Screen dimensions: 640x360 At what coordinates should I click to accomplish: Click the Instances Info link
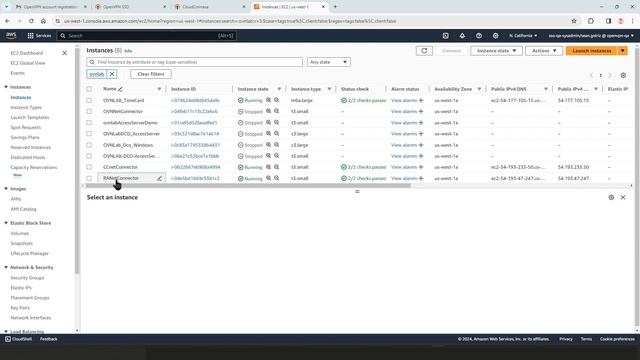(x=128, y=51)
